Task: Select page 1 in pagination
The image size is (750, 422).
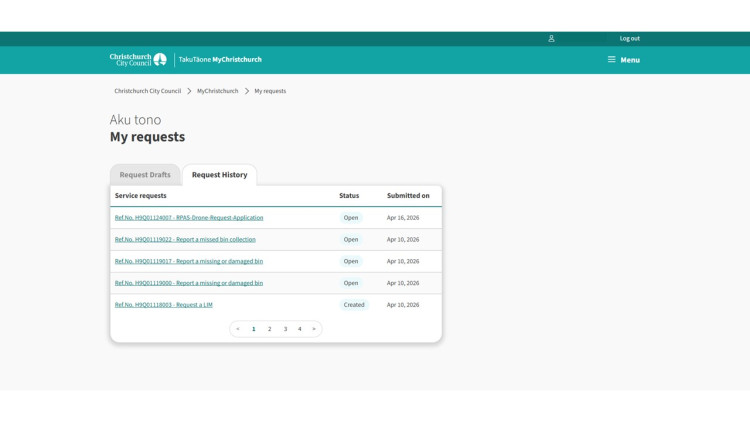Action: pos(254,329)
